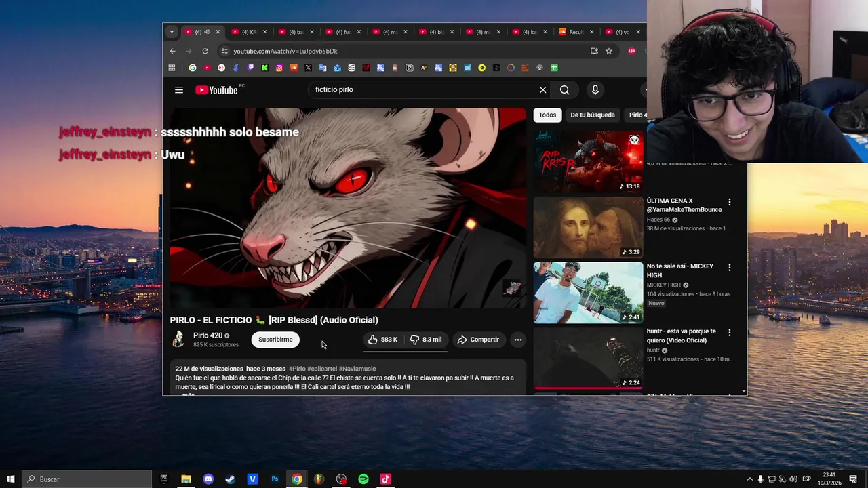Like the video with thumbs-up button
This screenshot has height=488, width=868.
(x=383, y=340)
